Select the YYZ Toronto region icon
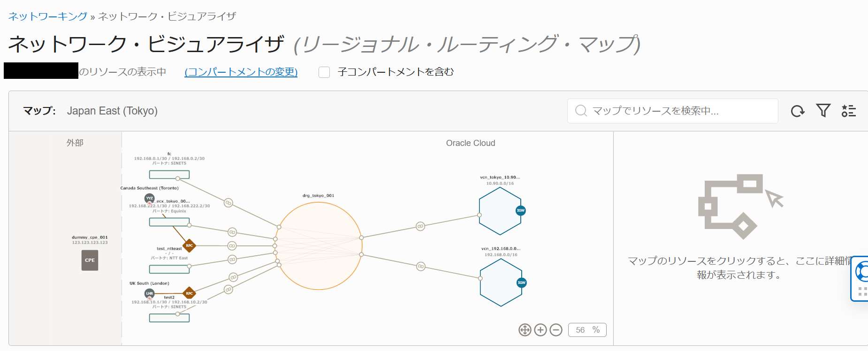The image size is (868, 351). pyautogui.click(x=150, y=198)
